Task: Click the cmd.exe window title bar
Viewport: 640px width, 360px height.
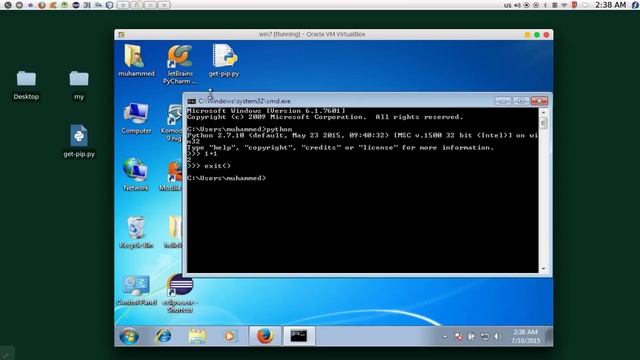Action: pos(339,101)
